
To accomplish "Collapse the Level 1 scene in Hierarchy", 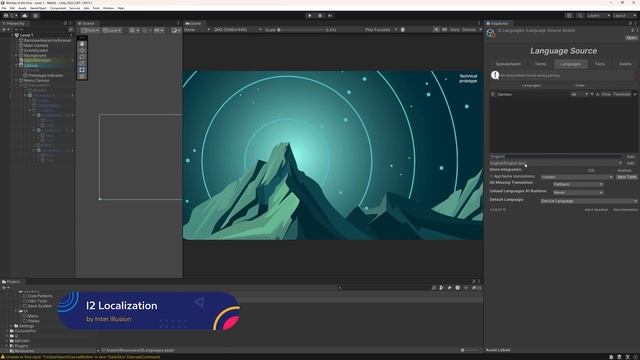I will (x=12, y=36).
